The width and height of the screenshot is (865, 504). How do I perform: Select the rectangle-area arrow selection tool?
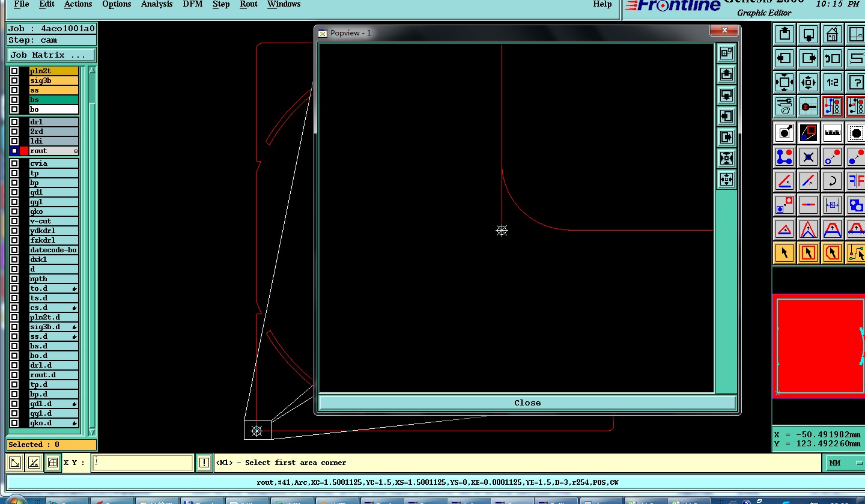809,253
